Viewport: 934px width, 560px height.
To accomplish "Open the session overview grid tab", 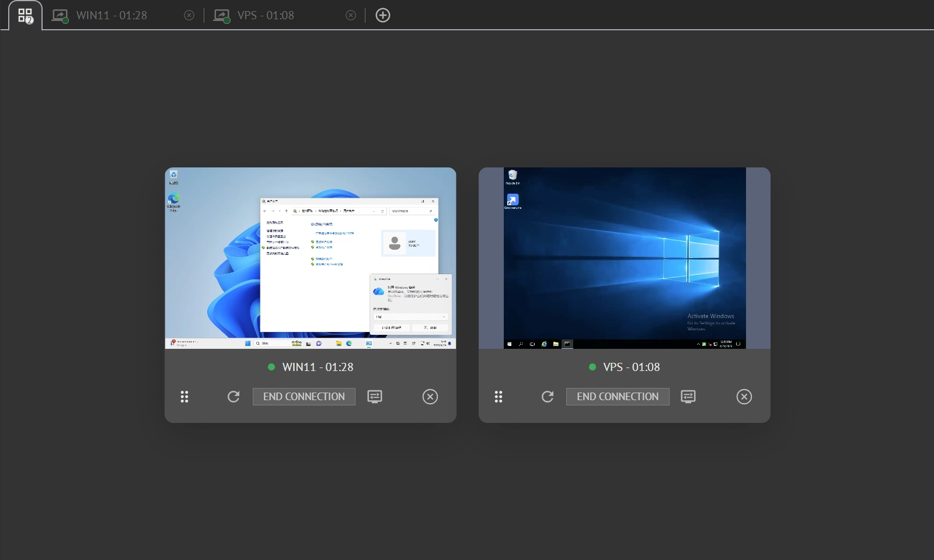I will point(25,16).
